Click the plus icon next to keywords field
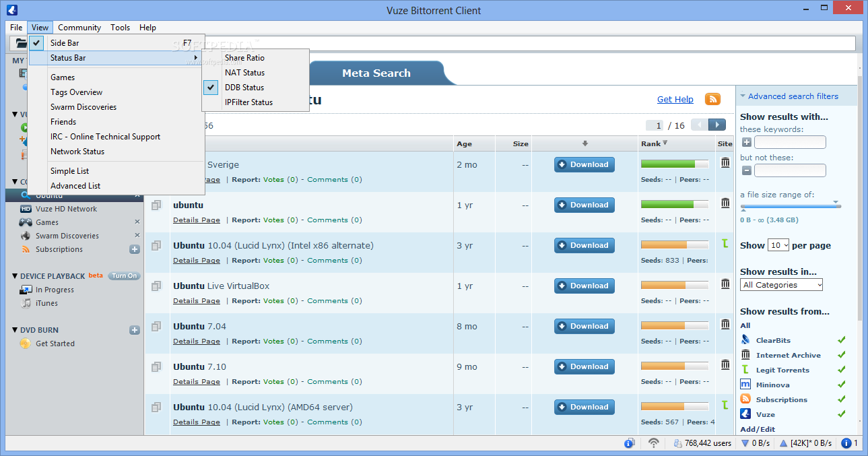Screen dimensions: 868x456 coord(746,142)
